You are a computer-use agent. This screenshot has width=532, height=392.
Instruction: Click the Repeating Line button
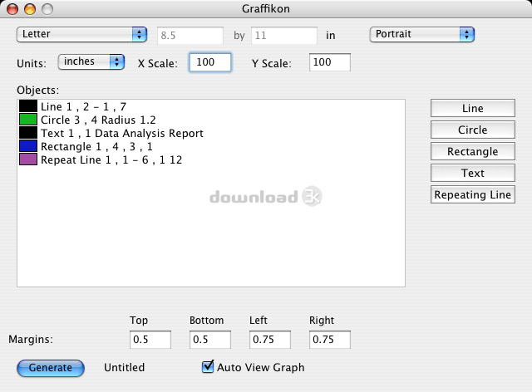coord(472,195)
